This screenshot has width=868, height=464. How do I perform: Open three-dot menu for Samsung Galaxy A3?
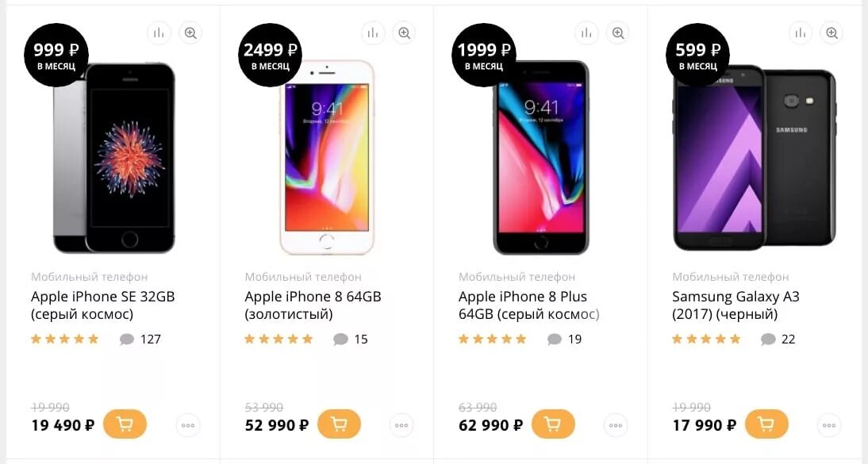point(829,425)
